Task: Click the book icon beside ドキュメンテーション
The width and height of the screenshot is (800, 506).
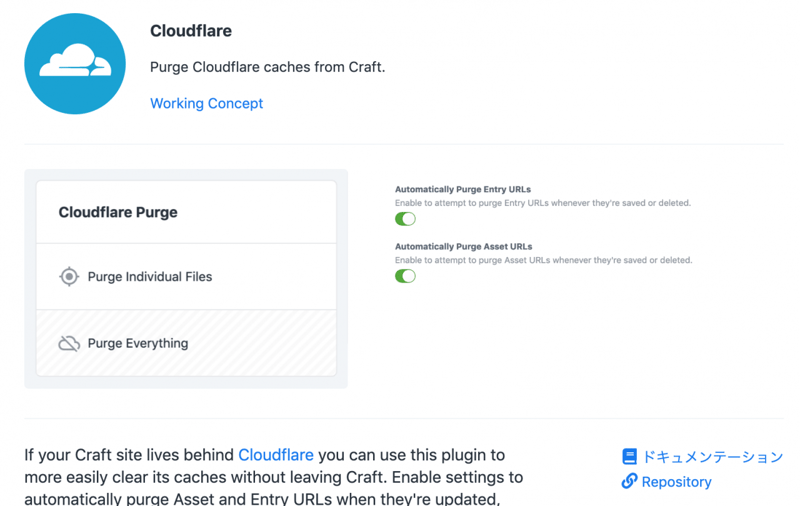Action: 629,457
